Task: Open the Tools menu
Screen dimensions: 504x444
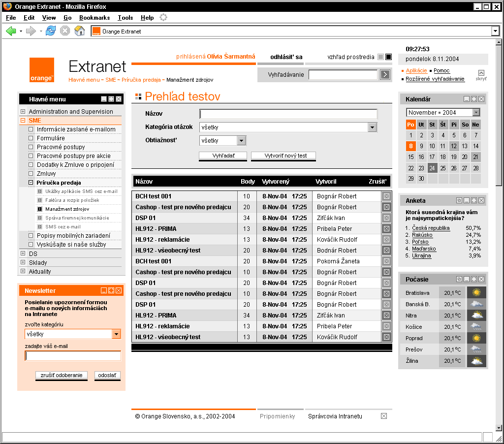Action: pyautogui.click(x=126, y=18)
